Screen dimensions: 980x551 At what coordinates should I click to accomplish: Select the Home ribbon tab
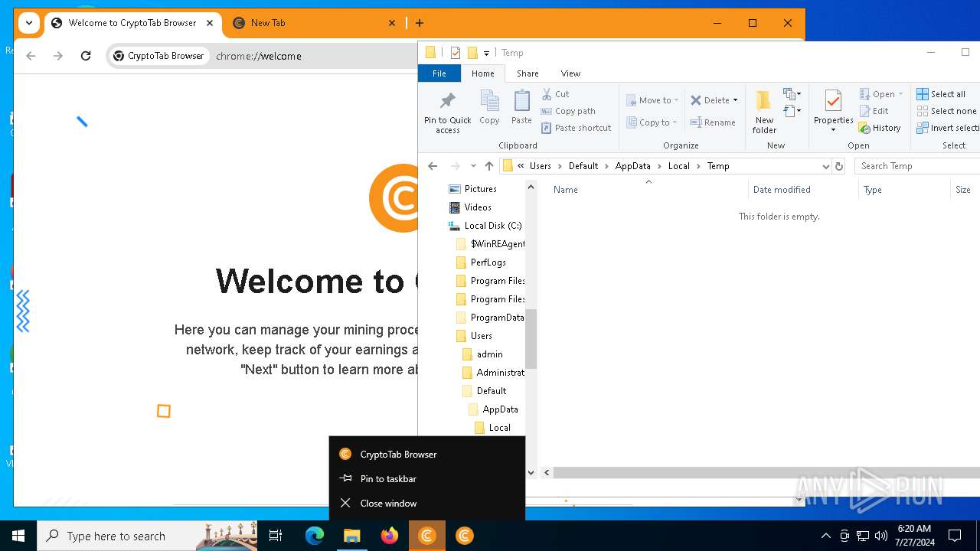coord(483,73)
